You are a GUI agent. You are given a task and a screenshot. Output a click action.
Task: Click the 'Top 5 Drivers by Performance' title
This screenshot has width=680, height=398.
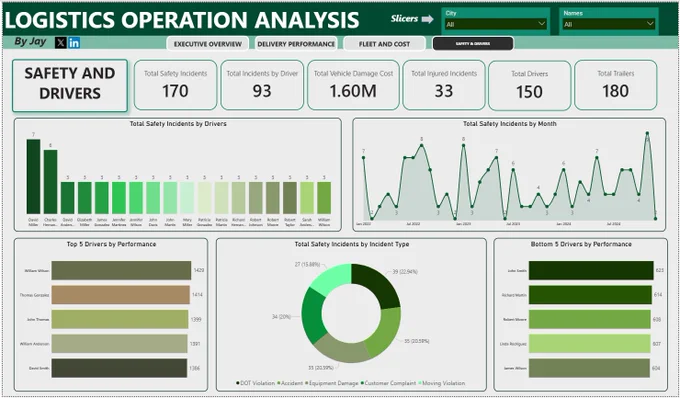111,244
